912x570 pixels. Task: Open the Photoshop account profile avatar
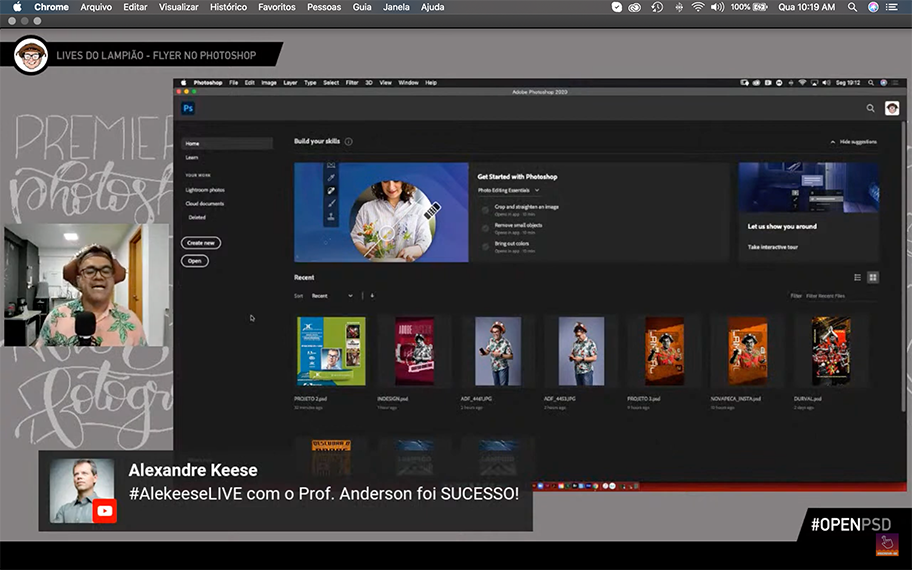point(892,108)
